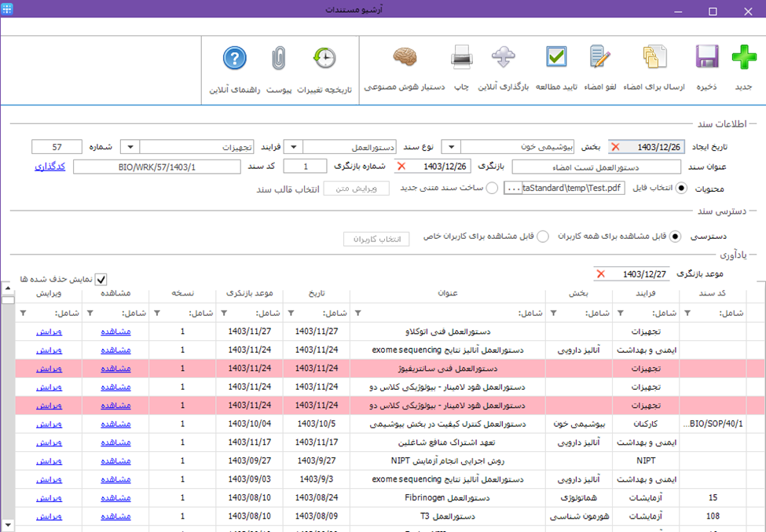Click the conflict of interest pledge title

pyautogui.click(x=446, y=442)
